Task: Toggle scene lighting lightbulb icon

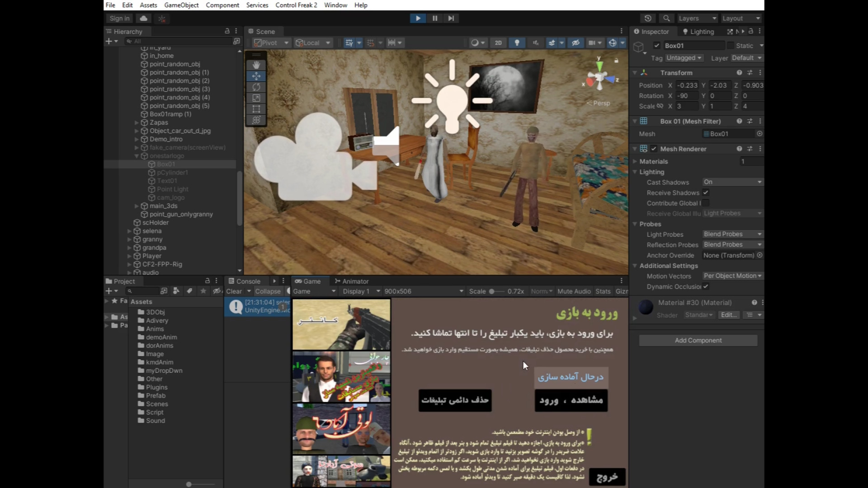Action: 517,42
